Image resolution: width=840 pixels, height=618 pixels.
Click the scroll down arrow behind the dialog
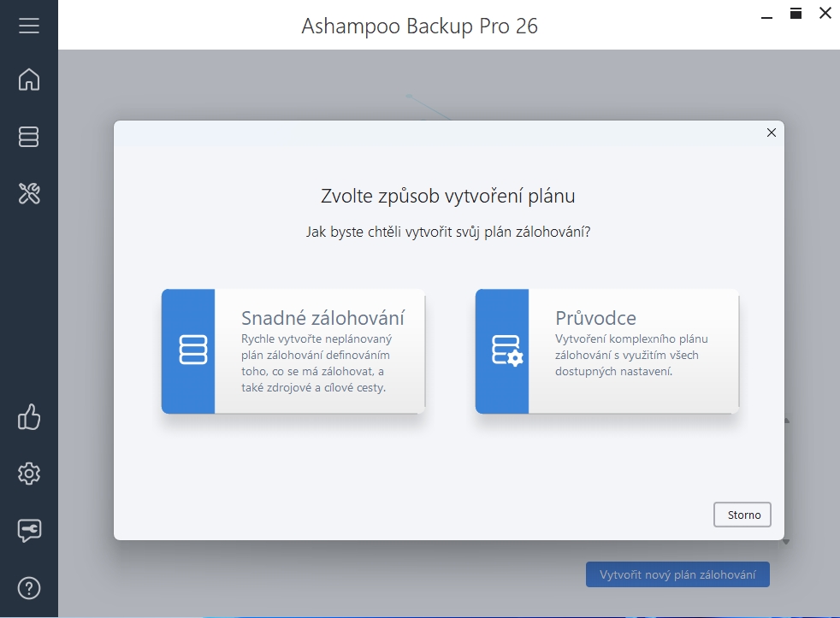pyautogui.click(x=786, y=541)
